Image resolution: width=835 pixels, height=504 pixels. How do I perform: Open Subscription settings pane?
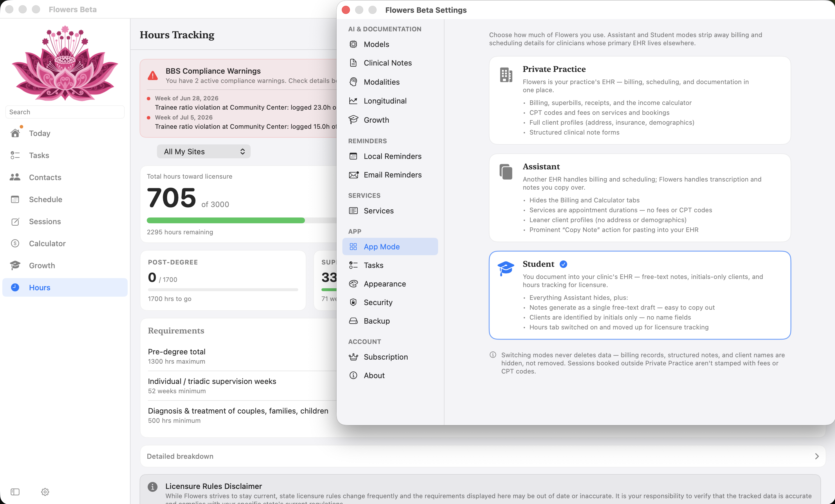(x=390, y=357)
